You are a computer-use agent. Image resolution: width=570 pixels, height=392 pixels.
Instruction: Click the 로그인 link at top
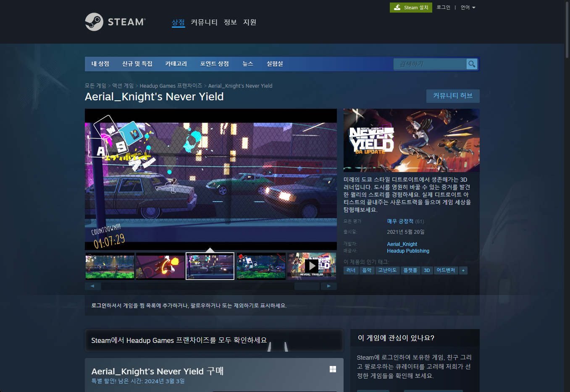(x=443, y=8)
